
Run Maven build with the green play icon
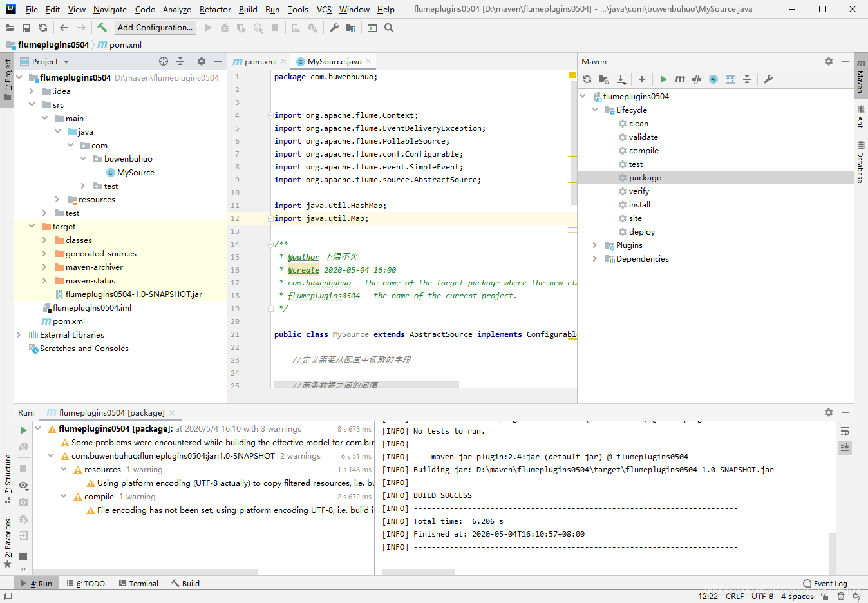663,79
